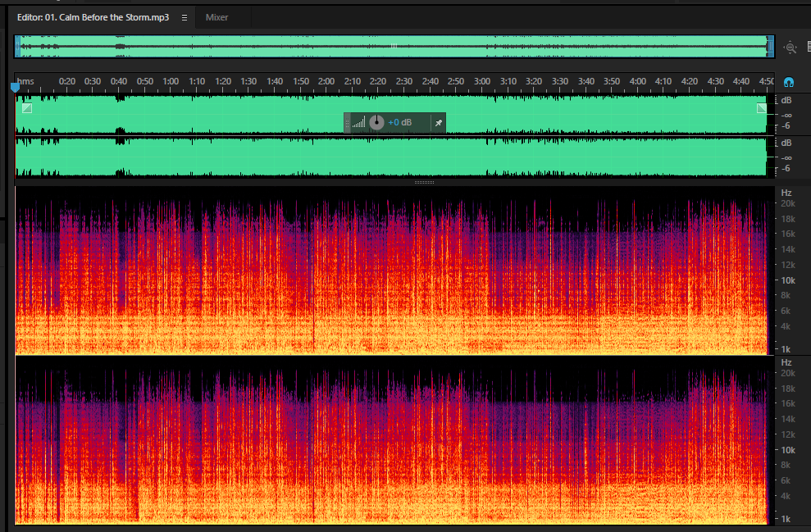Image resolution: width=811 pixels, height=532 pixels.
Task: Switch to the Mixer tab
Action: click(216, 17)
